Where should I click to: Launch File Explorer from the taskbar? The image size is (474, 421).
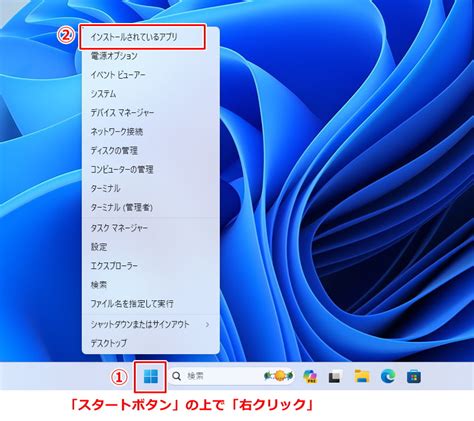point(362,376)
